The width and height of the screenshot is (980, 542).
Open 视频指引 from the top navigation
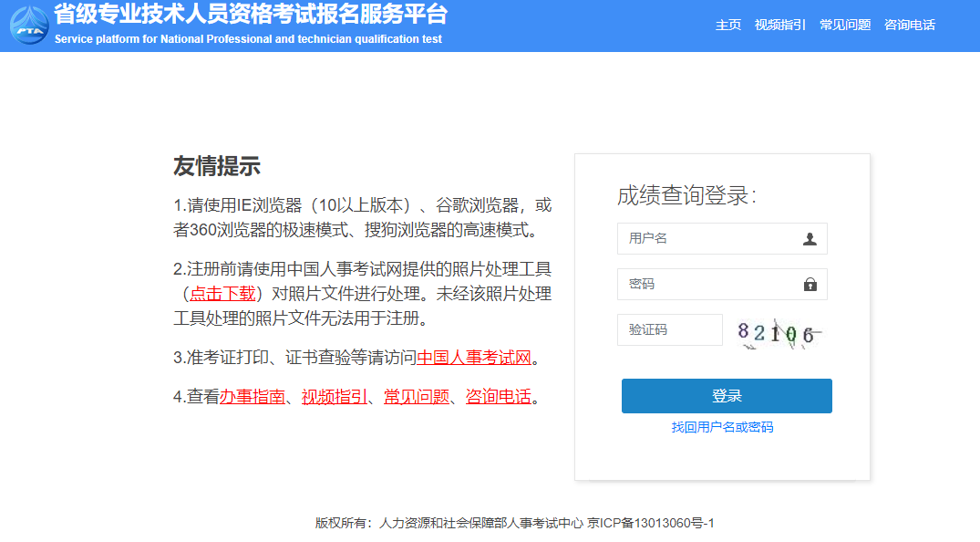pos(779,25)
